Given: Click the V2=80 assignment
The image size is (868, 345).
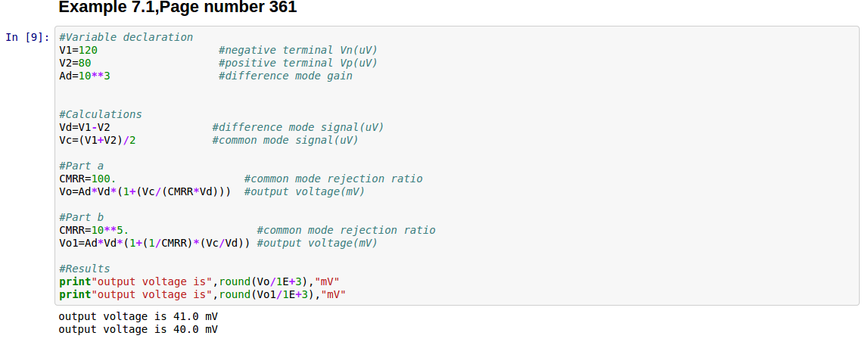Looking at the screenshot, I should pos(75,63).
